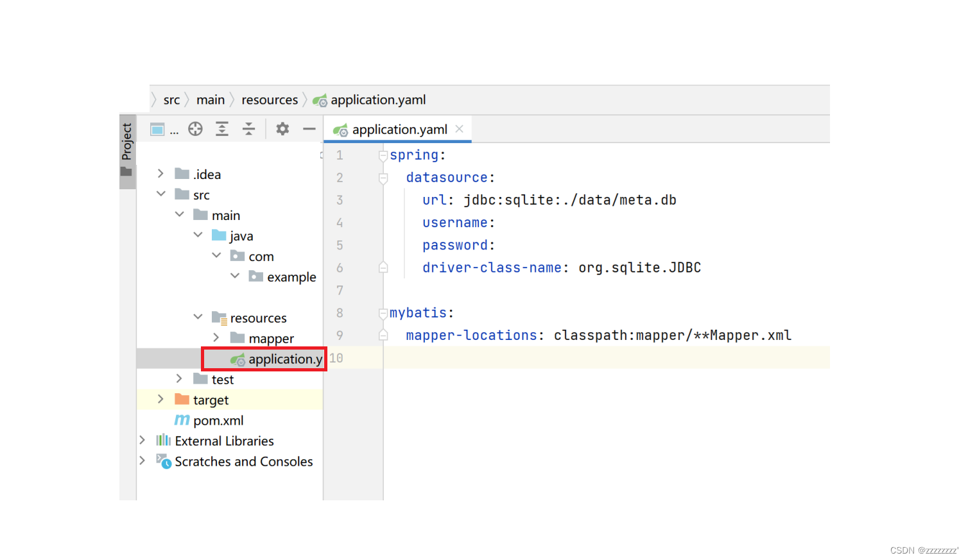Select the orange target folder icon
Screen dimensions: 968x560
point(182,400)
